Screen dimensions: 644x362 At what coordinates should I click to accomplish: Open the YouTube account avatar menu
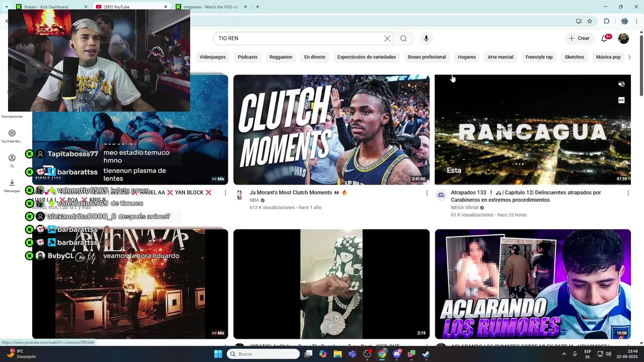(623, 39)
